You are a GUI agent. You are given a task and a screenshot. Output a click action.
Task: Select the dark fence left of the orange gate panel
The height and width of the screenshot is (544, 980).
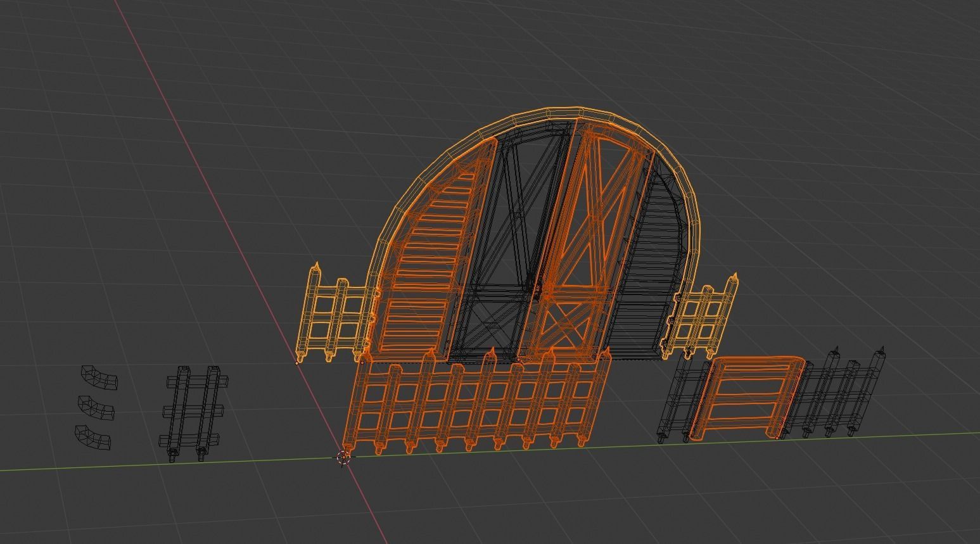click(x=684, y=398)
